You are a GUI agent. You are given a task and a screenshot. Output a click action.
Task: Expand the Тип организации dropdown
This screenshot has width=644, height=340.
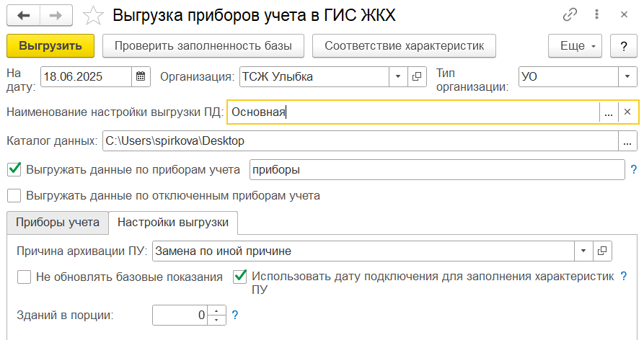627,76
